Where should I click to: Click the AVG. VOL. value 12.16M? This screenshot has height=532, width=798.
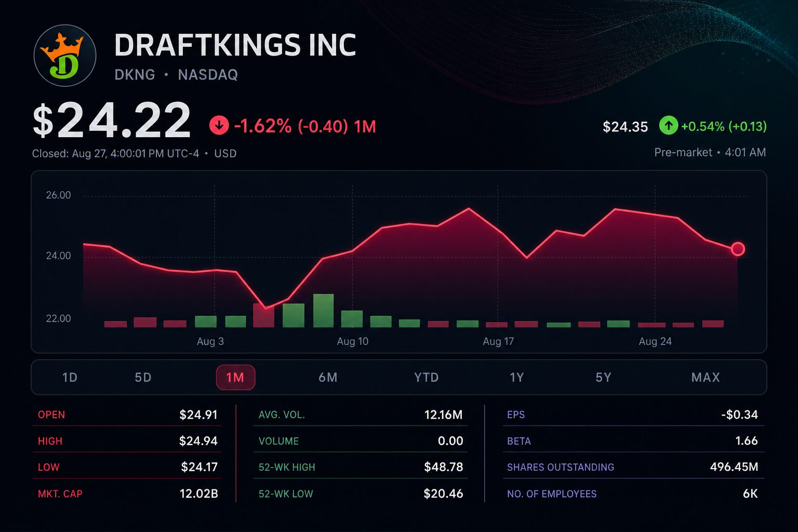pyautogui.click(x=443, y=415)
